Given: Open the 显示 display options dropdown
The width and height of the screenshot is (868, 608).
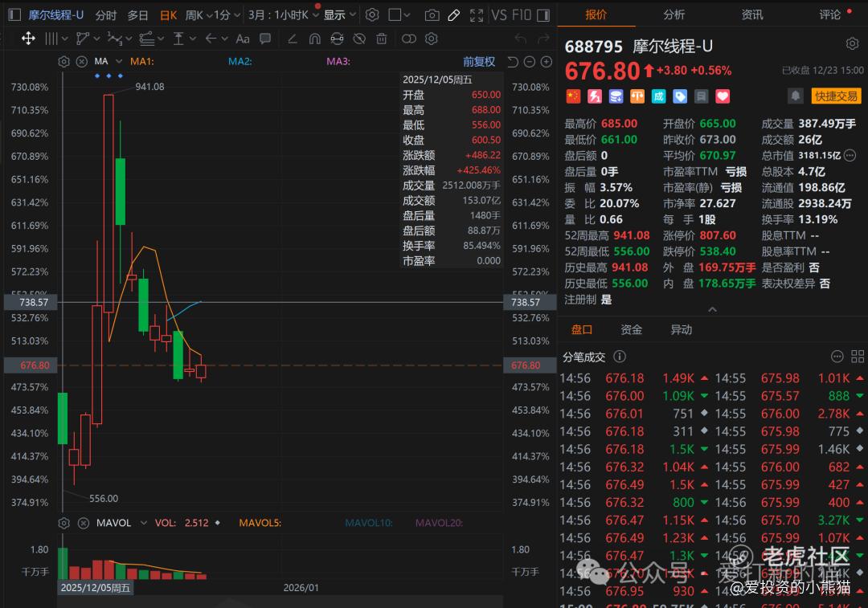Looking at the screenshot, I should coord(340,15).
